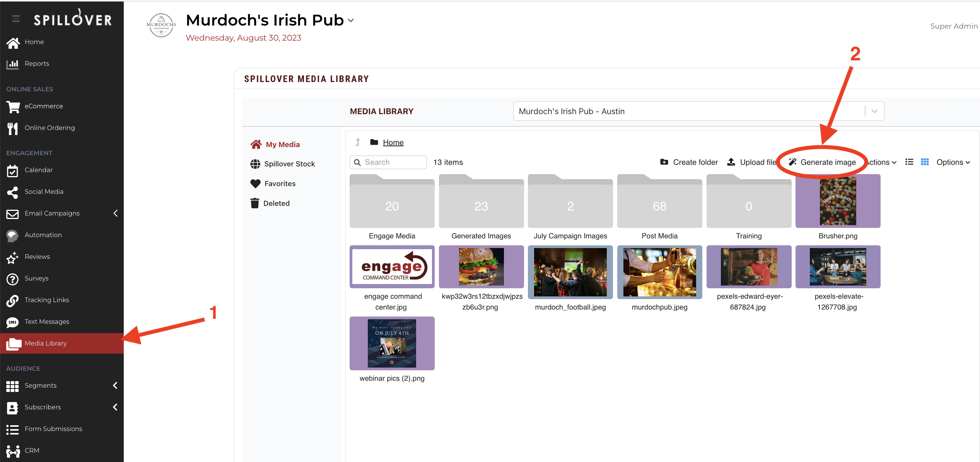
Task: Switch to list view icon
Action: click(x=909, y=162)
